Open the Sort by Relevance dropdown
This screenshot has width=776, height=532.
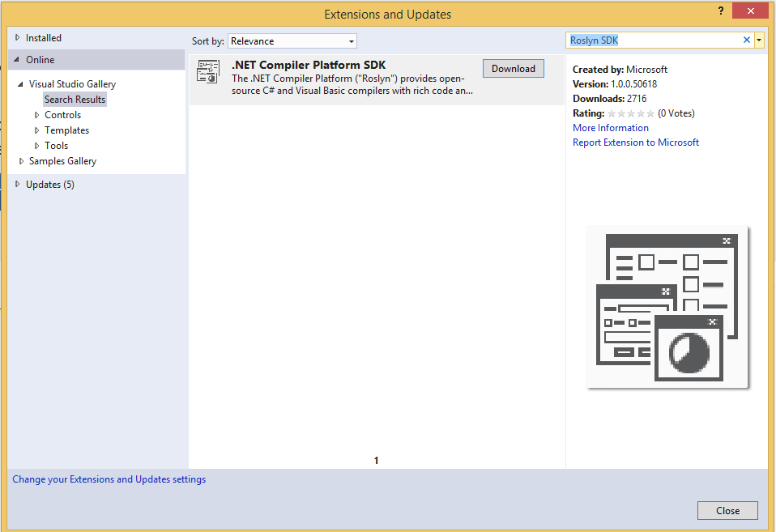[x=292, y=41]
